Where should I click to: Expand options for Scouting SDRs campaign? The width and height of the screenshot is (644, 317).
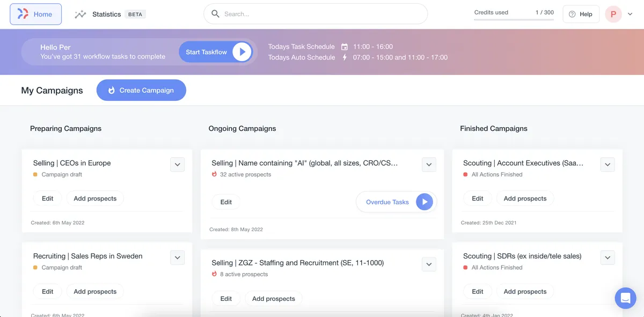608,258
